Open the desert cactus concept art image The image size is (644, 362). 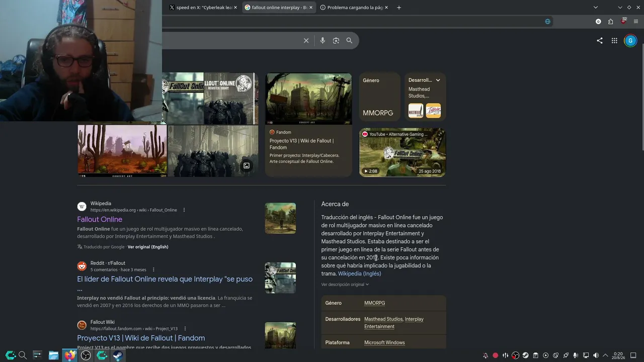(x=122, y=151)
